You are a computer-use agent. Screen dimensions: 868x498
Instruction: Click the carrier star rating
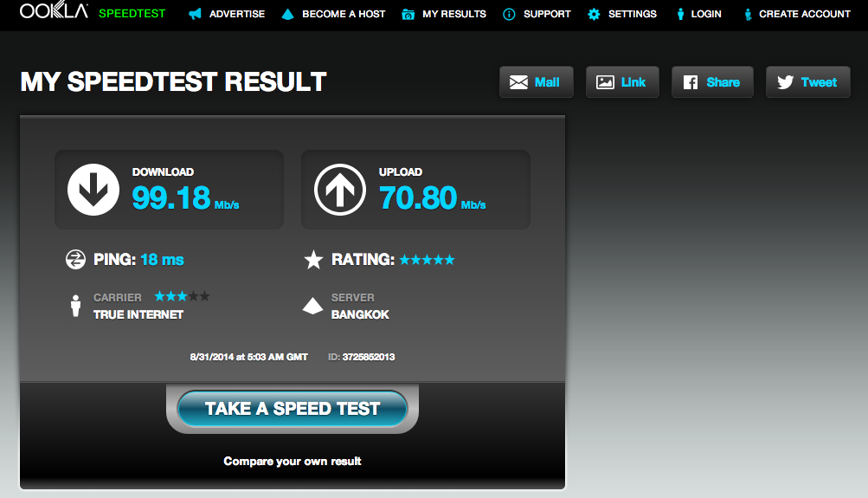(x=182, y=296)
